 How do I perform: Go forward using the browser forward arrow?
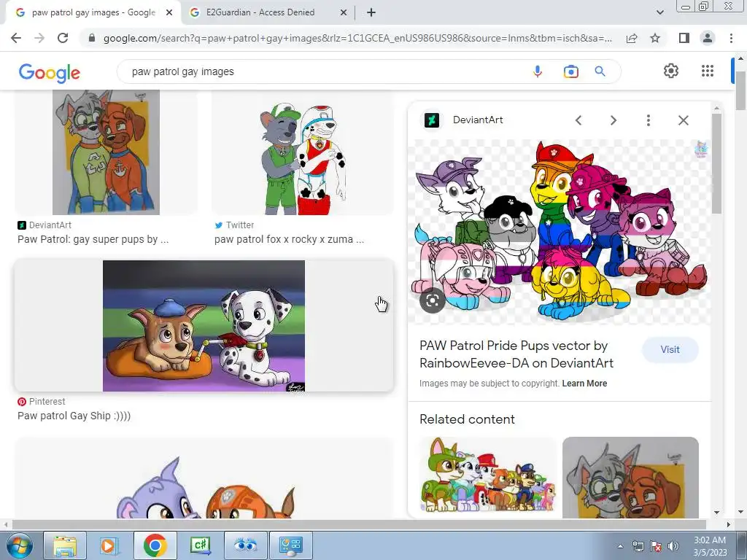point(39,38)
